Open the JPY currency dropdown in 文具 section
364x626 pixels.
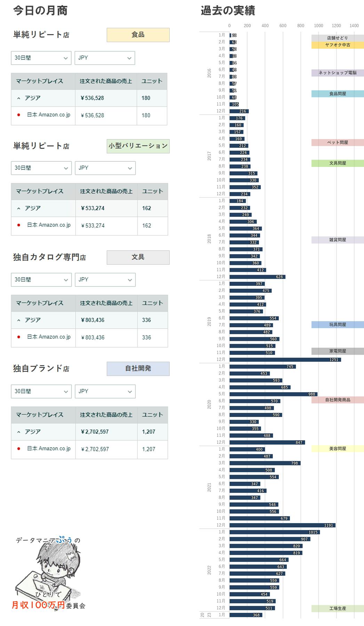tap(105, 280)
